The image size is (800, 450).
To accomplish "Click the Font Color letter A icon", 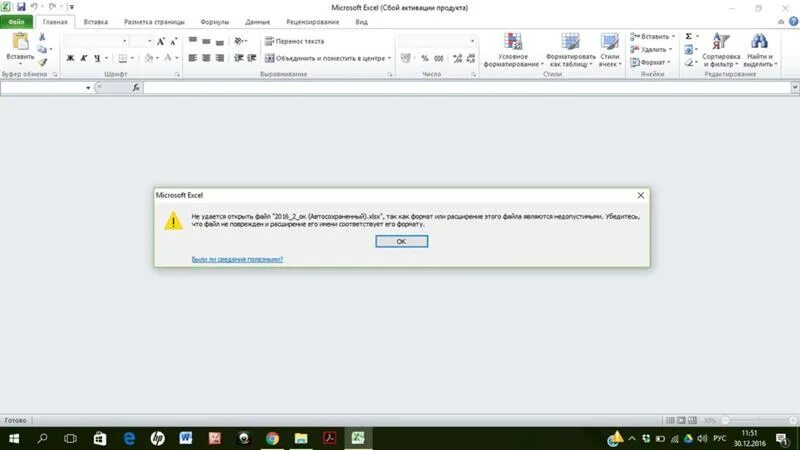I will click(168, 58).
